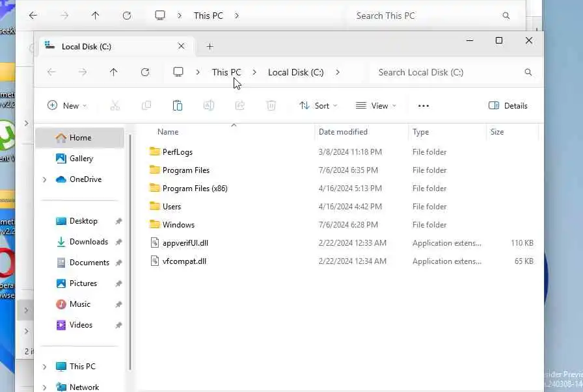
Task: Click the PerfLogs folder icon
Action: point(154,151)
